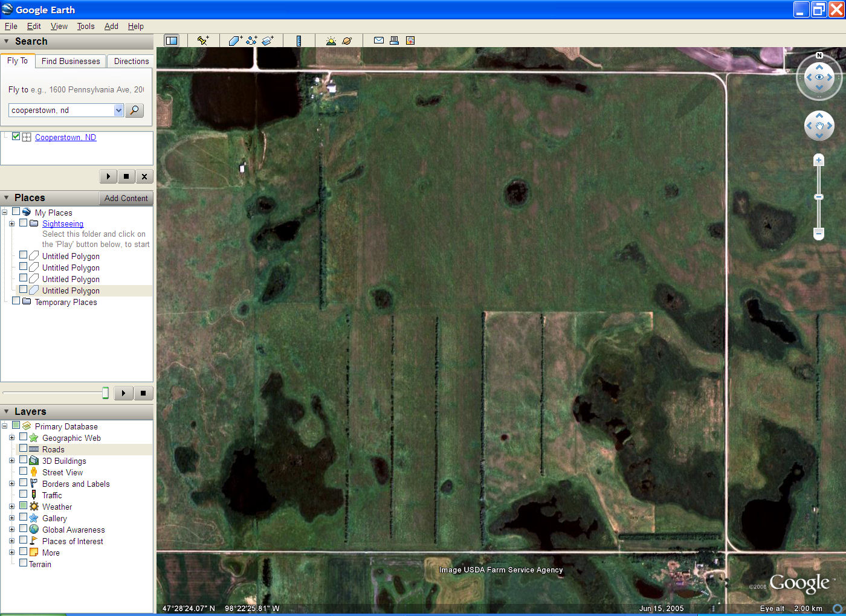Viewport: 846px width, 616px height.
Task: Enable the Roads layer checkbox
Action: [23, 449]
